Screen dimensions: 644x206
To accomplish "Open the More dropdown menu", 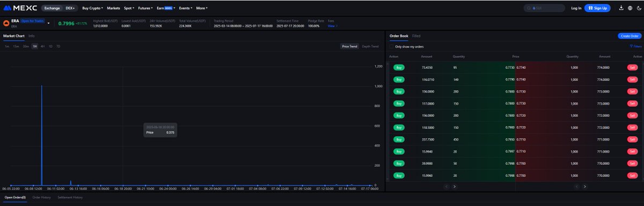I will click(x=202, y=8).
